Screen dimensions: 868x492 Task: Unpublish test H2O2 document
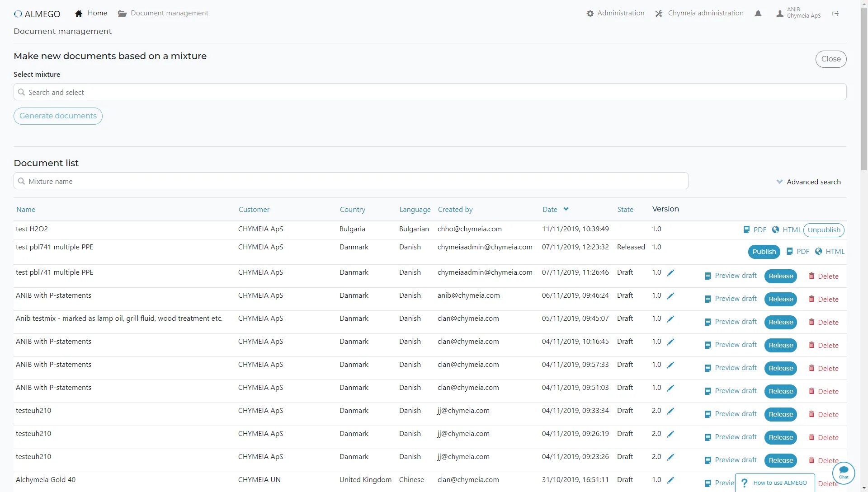pos(824,230)
